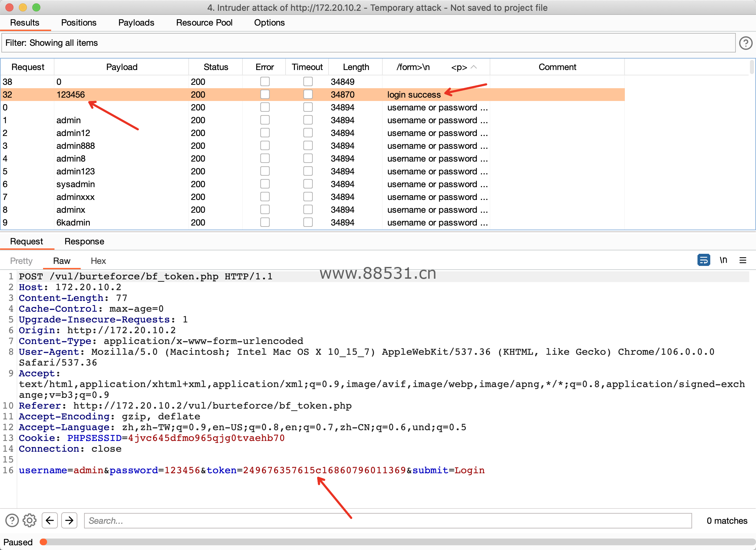Select the Results tab
The height and width of the screenshot is (550, 756).
pyautogui.click(x=25, y=23)
